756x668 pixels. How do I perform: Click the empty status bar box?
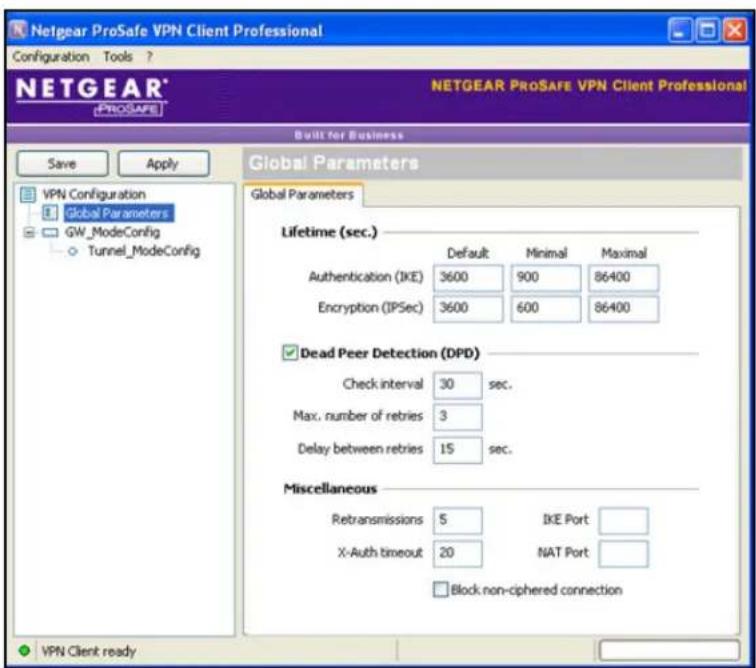click(669, 650)
